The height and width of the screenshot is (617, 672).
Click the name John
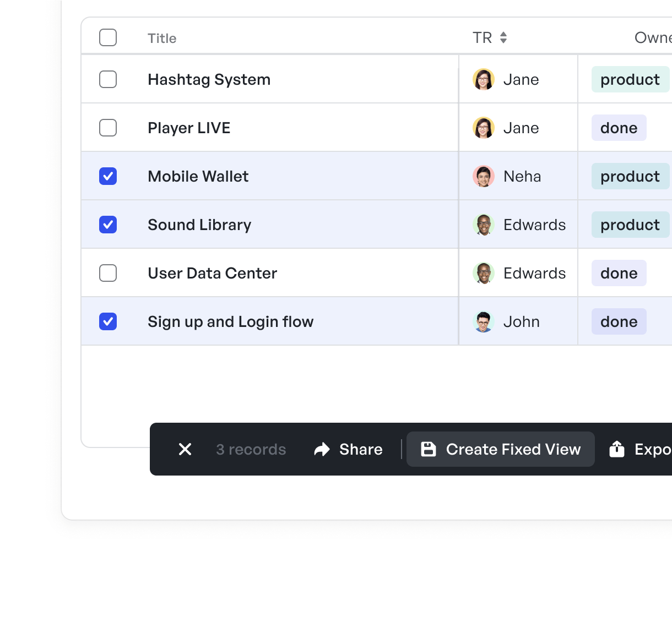tap(521, 321)
